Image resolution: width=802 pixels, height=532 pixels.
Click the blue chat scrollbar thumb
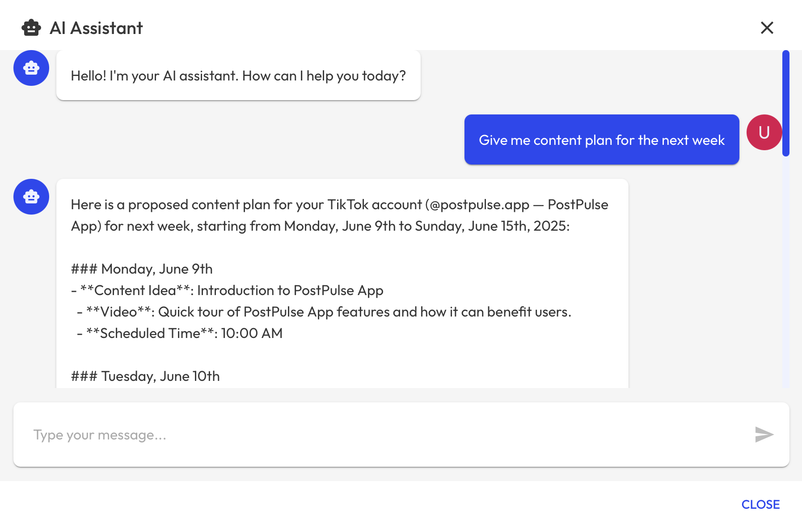click(785, 103)
